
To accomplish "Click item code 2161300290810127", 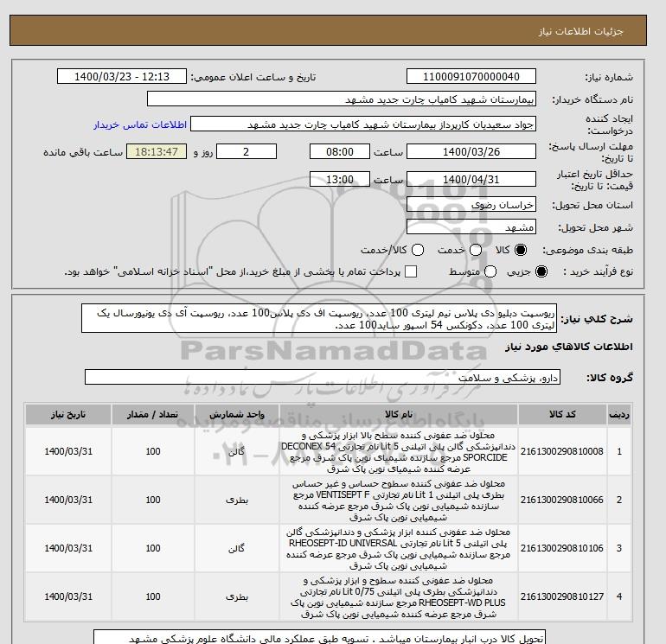I will tap(562, 596).
